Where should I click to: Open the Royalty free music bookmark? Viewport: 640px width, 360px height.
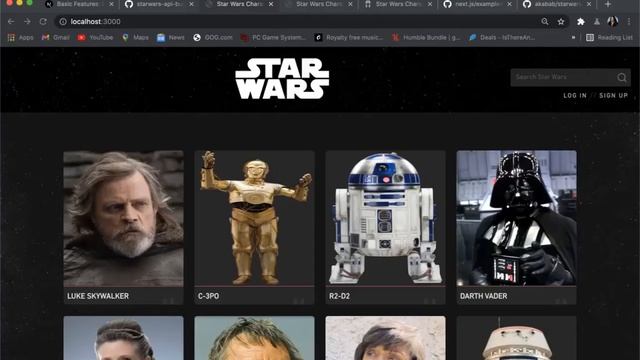click(349, 38)
